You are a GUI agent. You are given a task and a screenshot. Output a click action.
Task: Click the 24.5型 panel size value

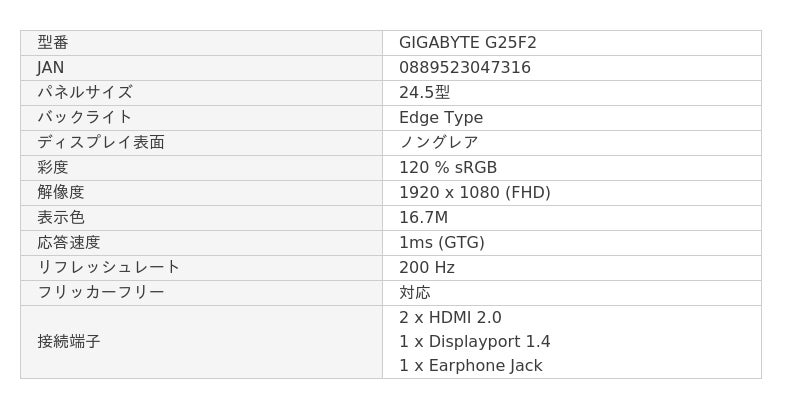(424, 93)
